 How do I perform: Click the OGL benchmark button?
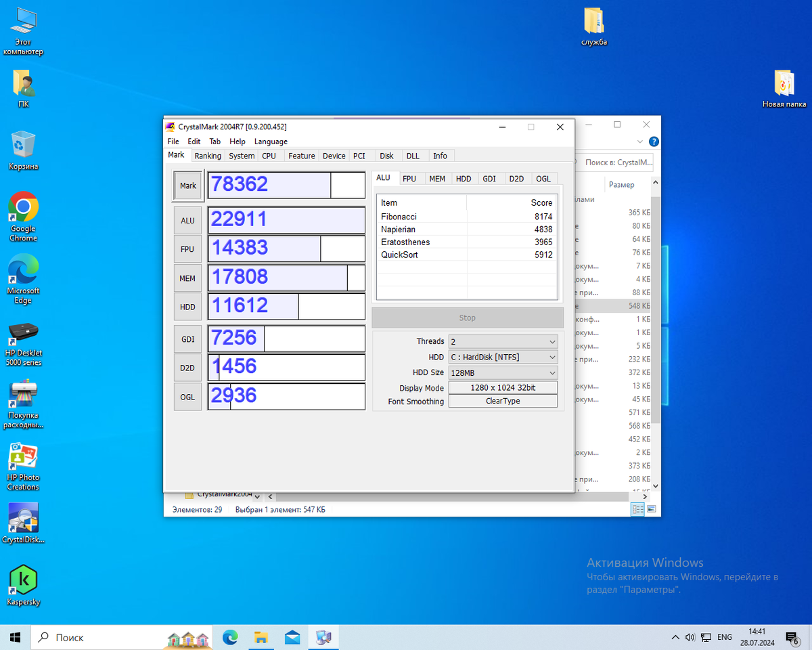click(x=187, y=397)
